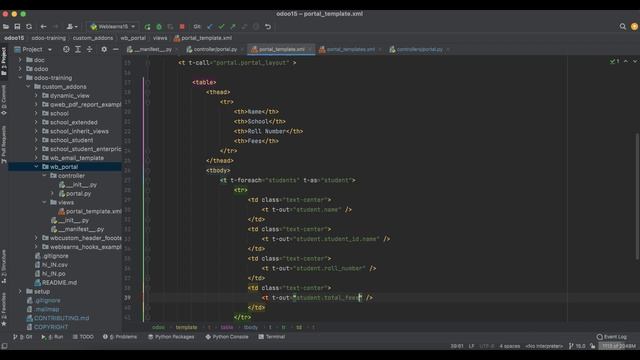The width and height of the screenshot is (640, 360).
Task: Click the Expand All icon in Project panel
Action: point(78,49)
